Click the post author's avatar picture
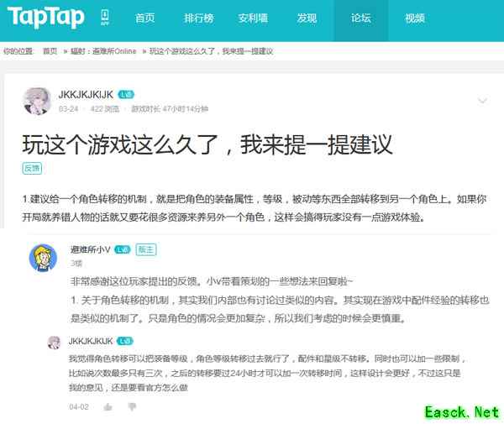 37,101
